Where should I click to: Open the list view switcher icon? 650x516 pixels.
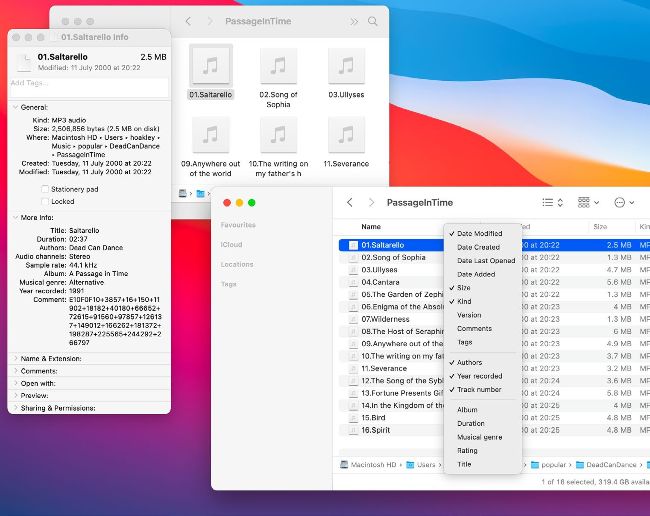coord(551,202)
